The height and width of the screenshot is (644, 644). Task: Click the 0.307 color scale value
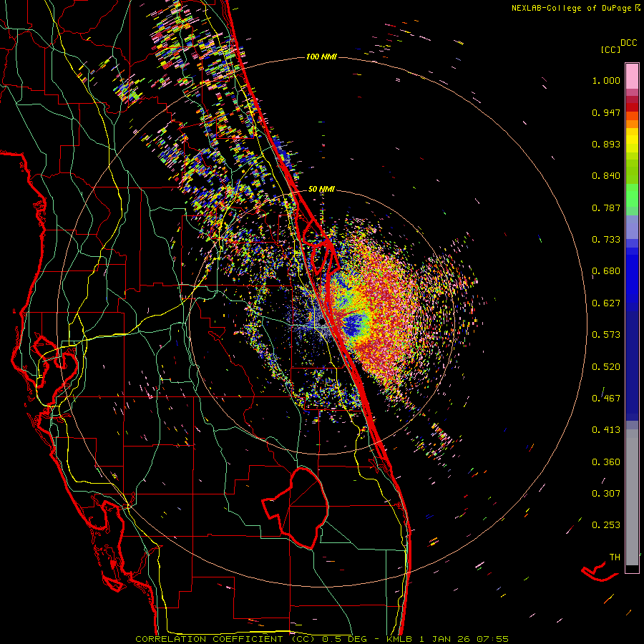pos(606,493)
